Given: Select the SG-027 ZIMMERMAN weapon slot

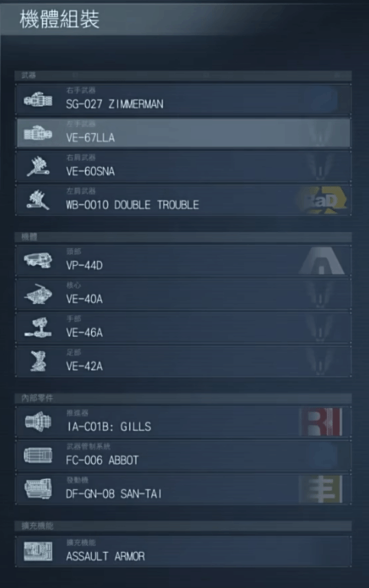Looking at the screenshot, I should pos(184,100).
